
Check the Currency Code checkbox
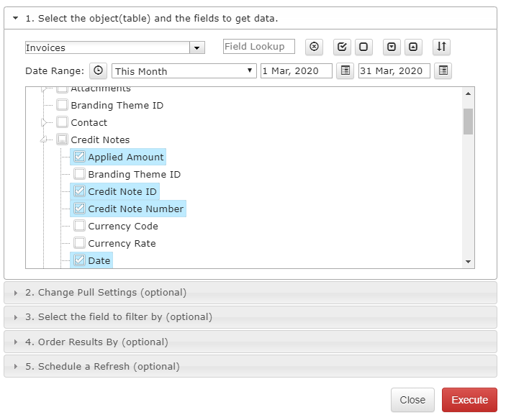tap(79, 226)
